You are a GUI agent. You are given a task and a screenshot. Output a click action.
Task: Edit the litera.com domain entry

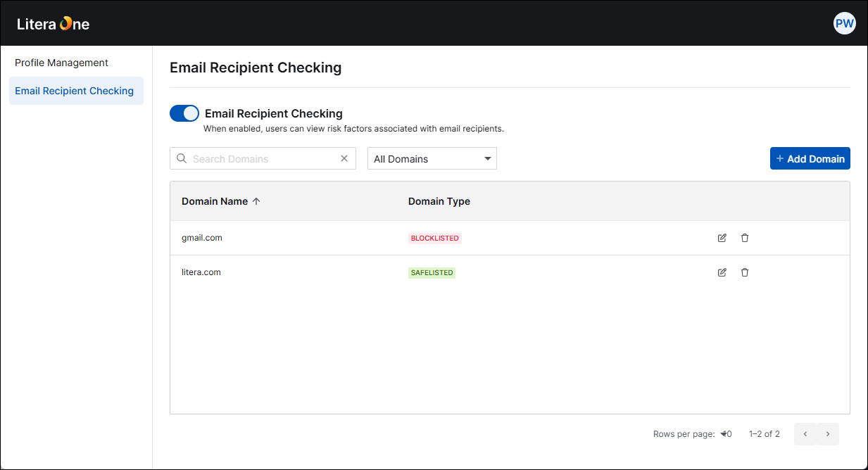click(722, 272)
